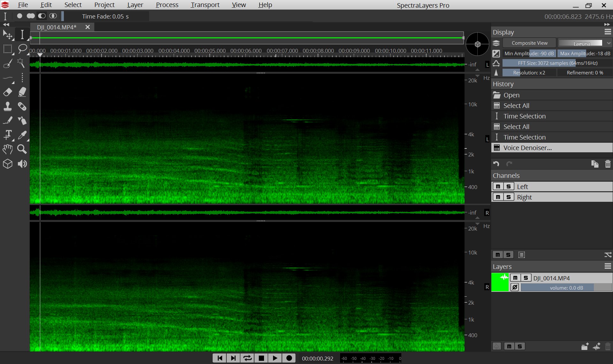This screenshot has height=364, width=613.
Task: Open the Transport menu
Action: (x=205, y=5)
